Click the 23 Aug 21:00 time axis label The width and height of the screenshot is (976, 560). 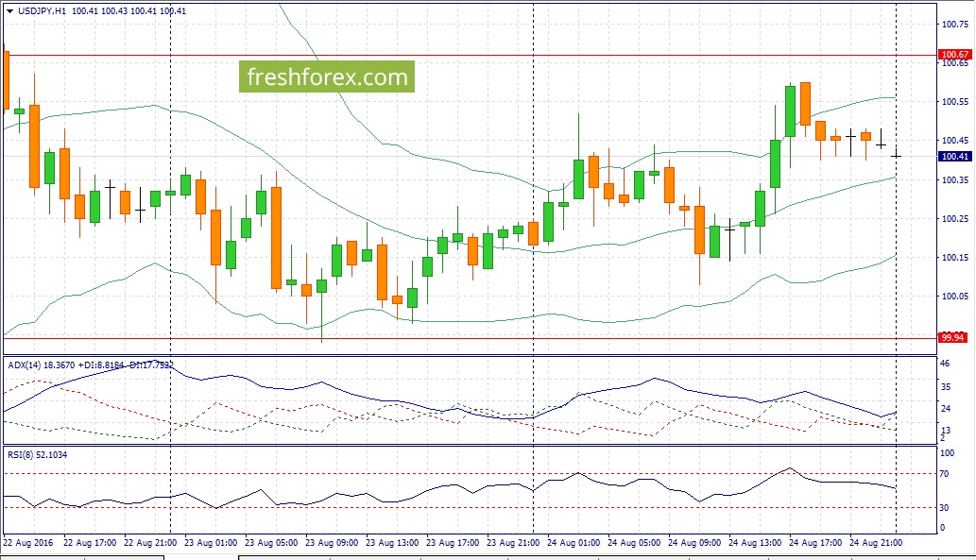click(x=513, y=543)
